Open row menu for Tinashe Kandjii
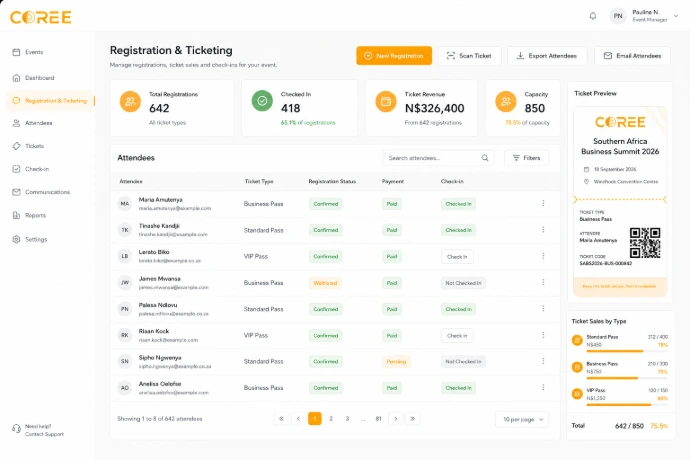Screen dimensions: 690x460 (x=543, y=230)
